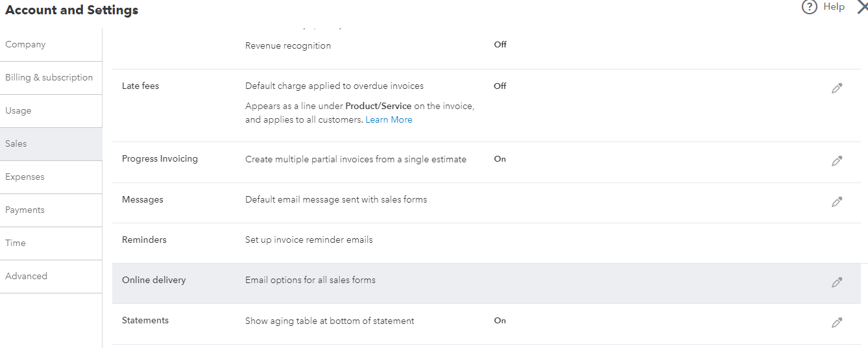Select the Usage tab
The height and width of the screenshot is (348, 868).
pos(18,111)
